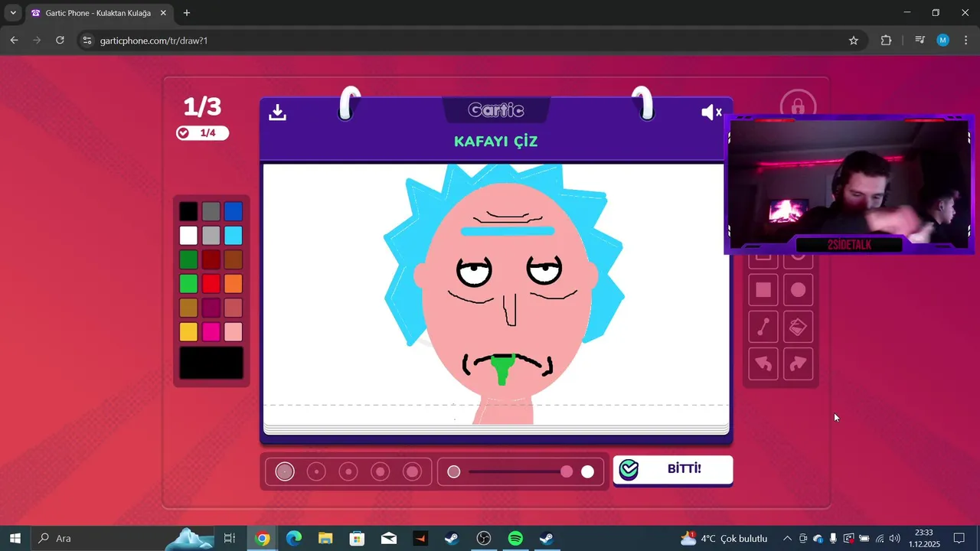Select the straight line tool

[763, 327]
